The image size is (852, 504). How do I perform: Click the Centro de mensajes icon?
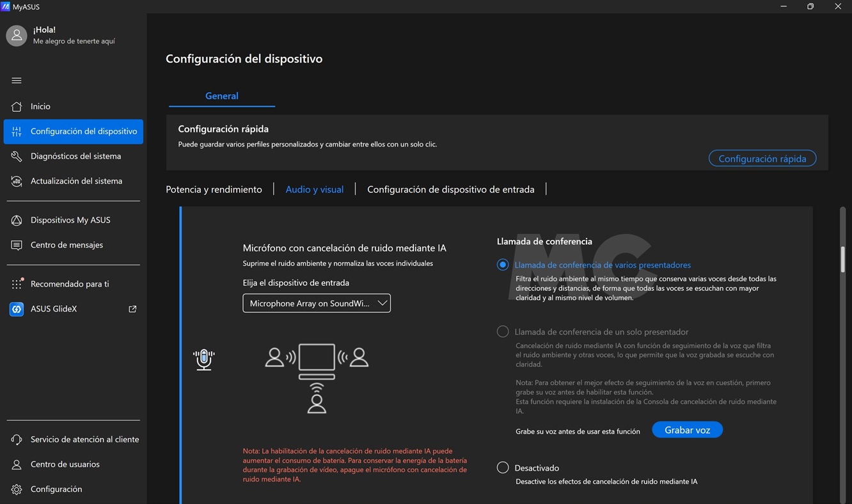17,245
